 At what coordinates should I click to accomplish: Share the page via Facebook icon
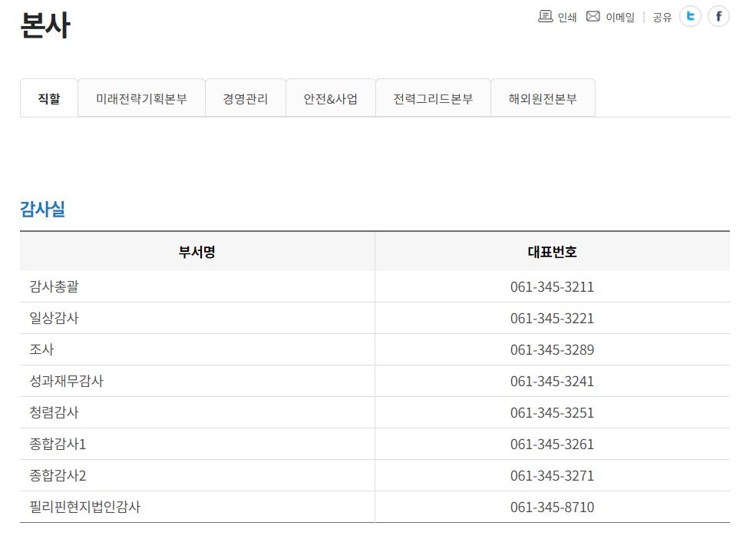(x=718, y=16)
